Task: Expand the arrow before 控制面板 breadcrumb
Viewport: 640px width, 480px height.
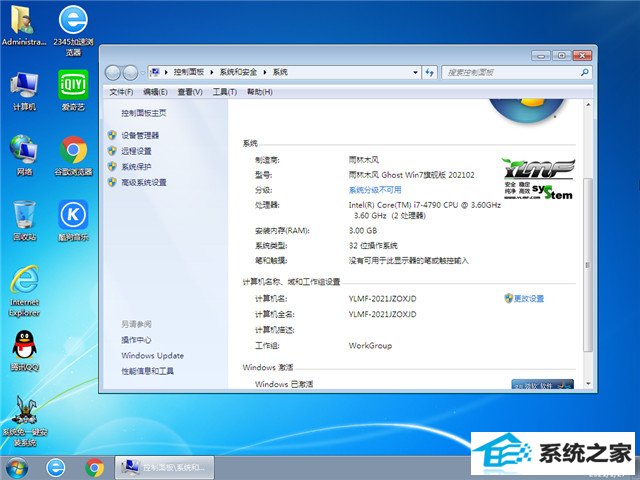Action: tap(166, 72)
